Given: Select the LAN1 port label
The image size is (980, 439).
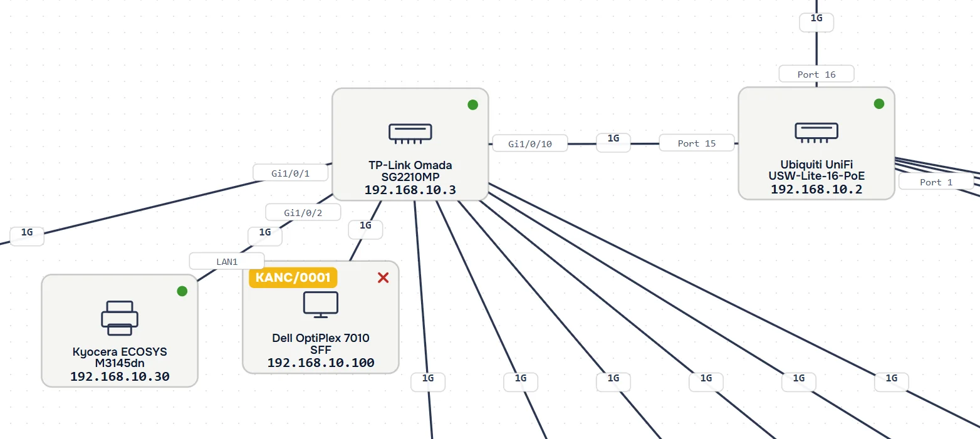Looking at the screenshot, I should point(227,261).
